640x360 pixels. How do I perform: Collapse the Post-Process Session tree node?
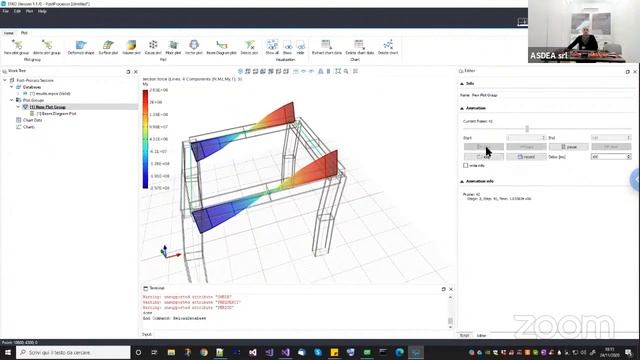(x=5, y=80)
